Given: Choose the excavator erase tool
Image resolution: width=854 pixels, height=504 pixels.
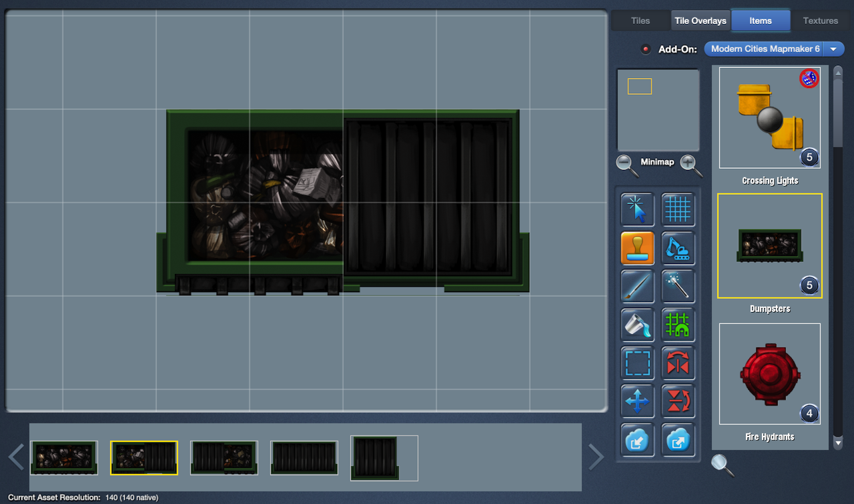Looking at the screenshot, I should (x=678, y=248).
